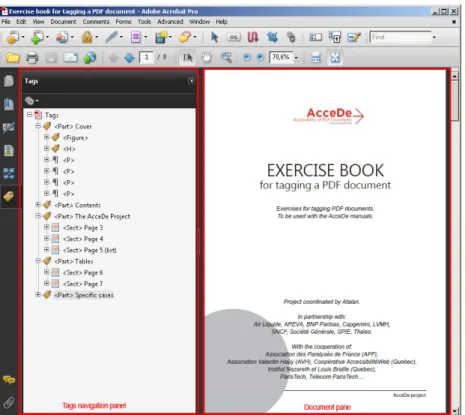Open the Bookmarks navigation panel
The height and width of the screenshot is (415, 465).
point(9,104)
